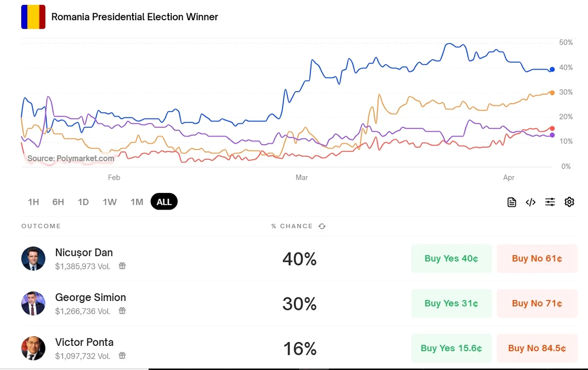Select the 1D time range
The height and width of the screenshot is (370, 588).
point(83,202)
